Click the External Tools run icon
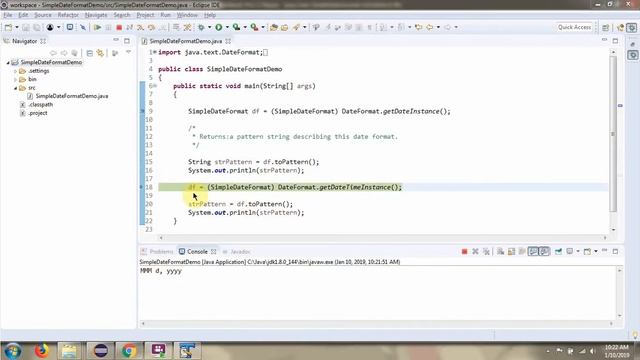 [254, 27]
